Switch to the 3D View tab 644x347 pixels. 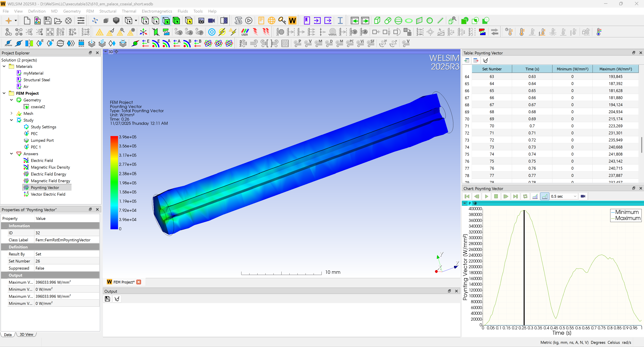click(x=26, y=335)
